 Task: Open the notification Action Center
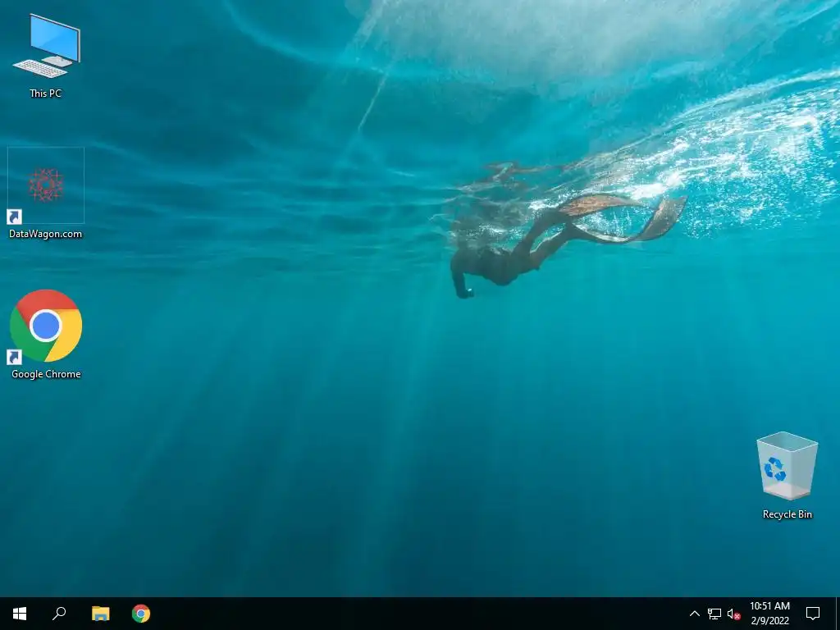click(813, 614)
